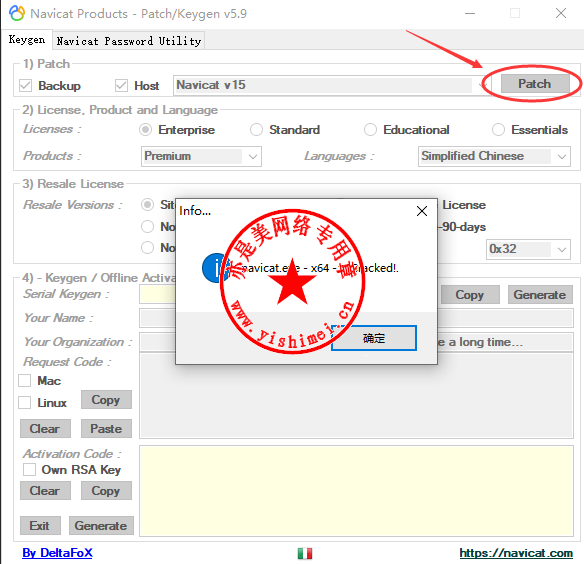Select the Essentials license radio
The image size is (584, 564).
(498, 130)
